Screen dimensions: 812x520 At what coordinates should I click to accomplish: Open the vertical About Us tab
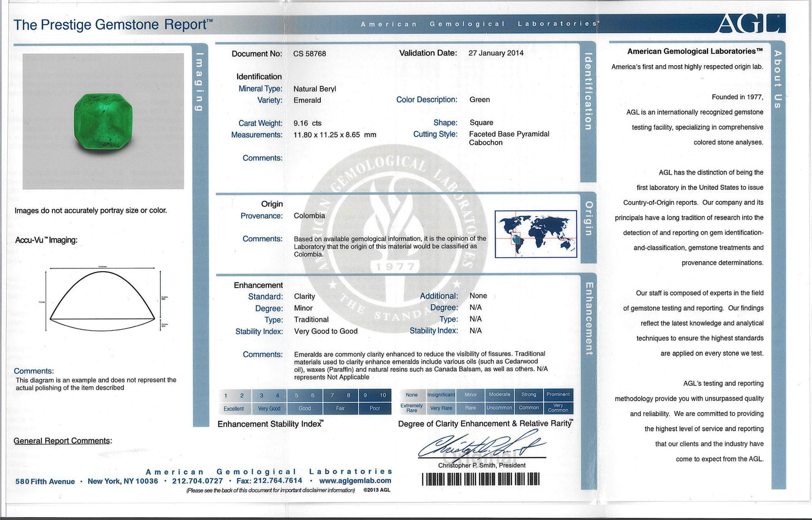pyautogui.click(x=778, y=79)
